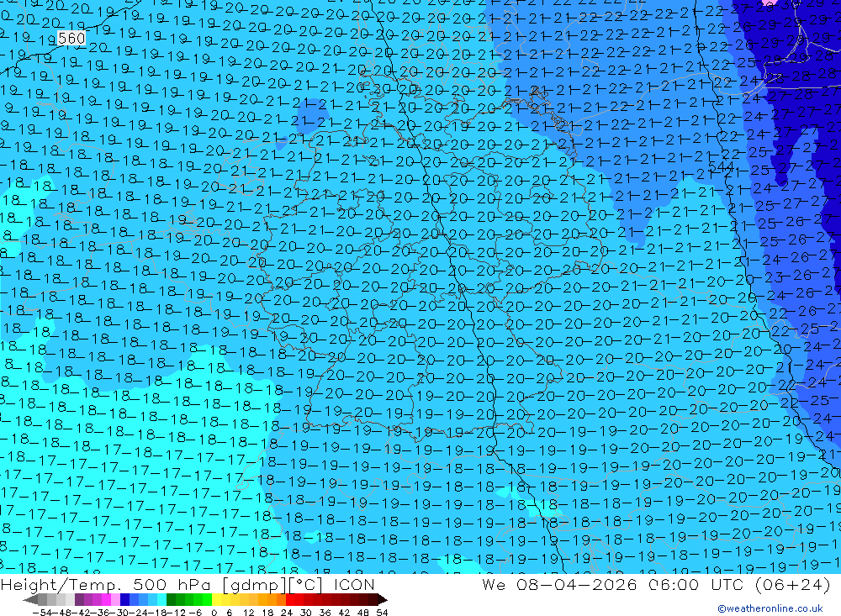The width and height of the screenshot is (841, 616).
Task: Click the cyan swatch in legend
Action: pos(162,600)
